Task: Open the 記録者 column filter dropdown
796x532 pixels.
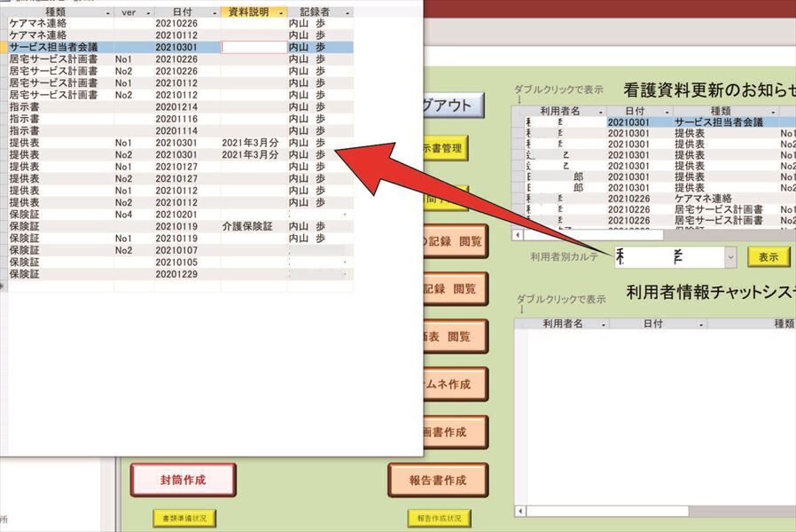Action: pyautogui.click(x=347, y=12)
